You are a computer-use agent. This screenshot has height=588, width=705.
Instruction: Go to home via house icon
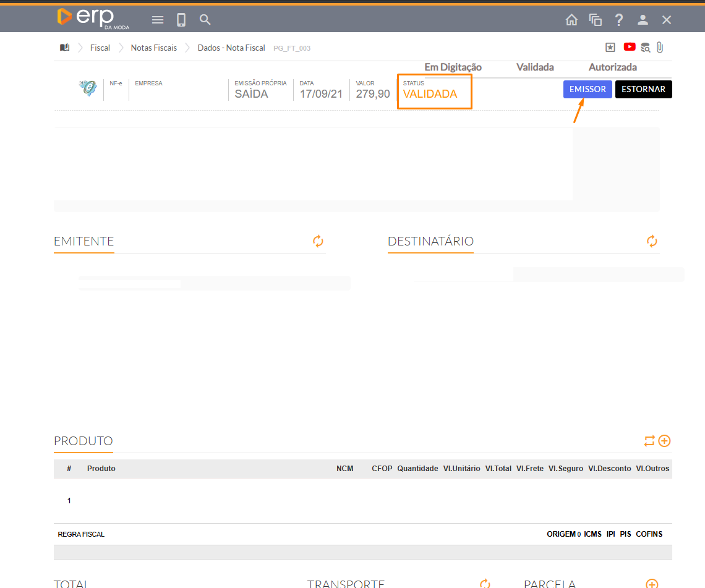(571, 20)
